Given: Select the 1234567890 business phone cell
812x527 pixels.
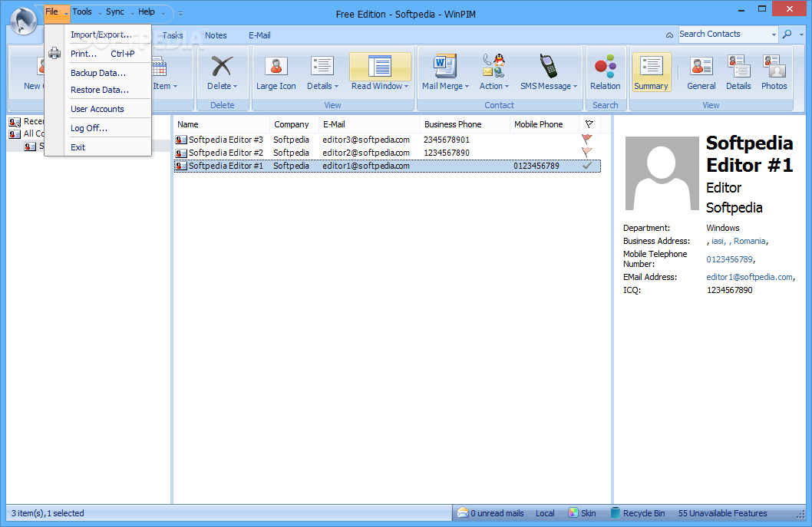Looking at the screenshot, I should coord(447,153).
